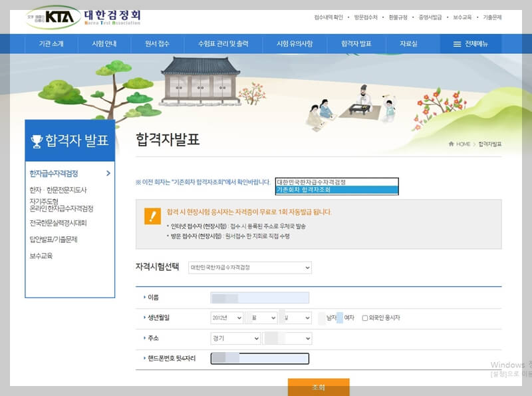Open the 일 day dropdown
The image size is (532, 396).
[x=295, y=317]
